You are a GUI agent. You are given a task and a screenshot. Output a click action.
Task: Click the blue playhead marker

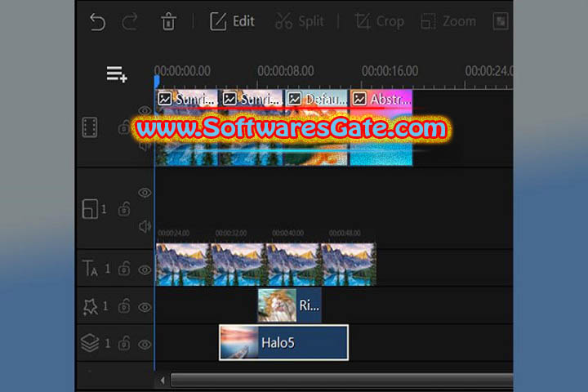coord(156,81)
